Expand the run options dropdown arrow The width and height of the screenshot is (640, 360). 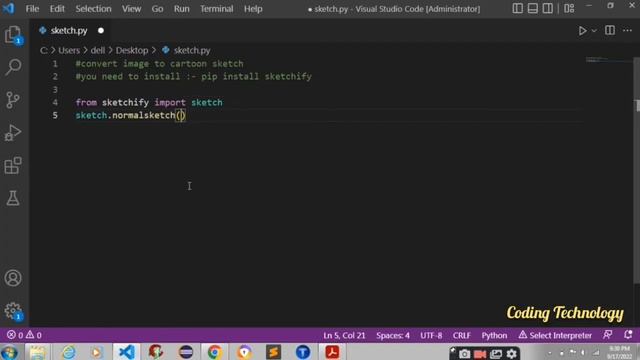point(594,31)
